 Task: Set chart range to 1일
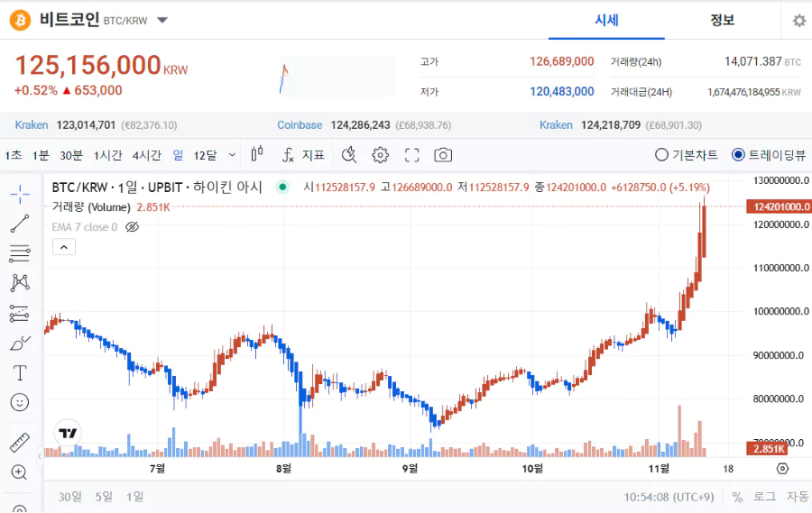pos(135,497)
